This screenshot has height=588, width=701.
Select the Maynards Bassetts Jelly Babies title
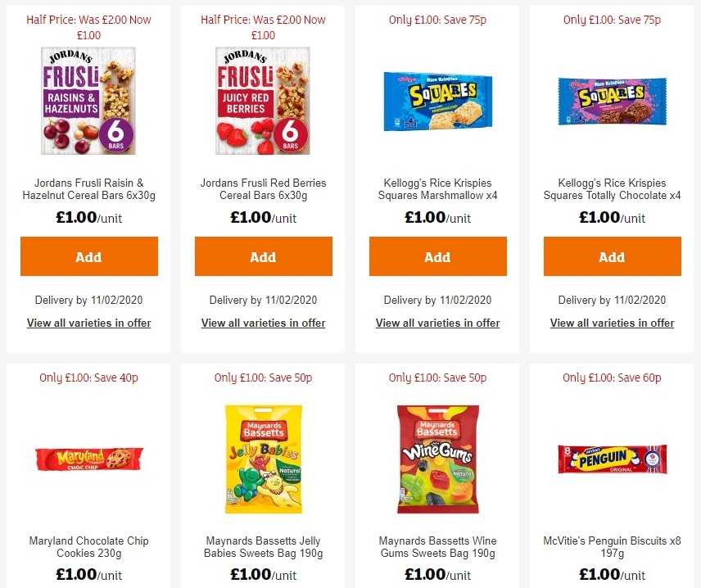[263, 547]
